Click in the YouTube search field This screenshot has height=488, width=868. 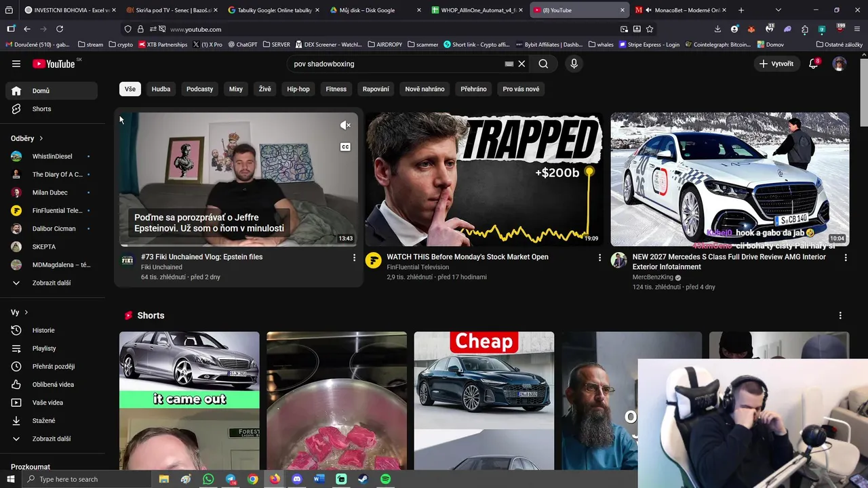(x=397, y=64)
